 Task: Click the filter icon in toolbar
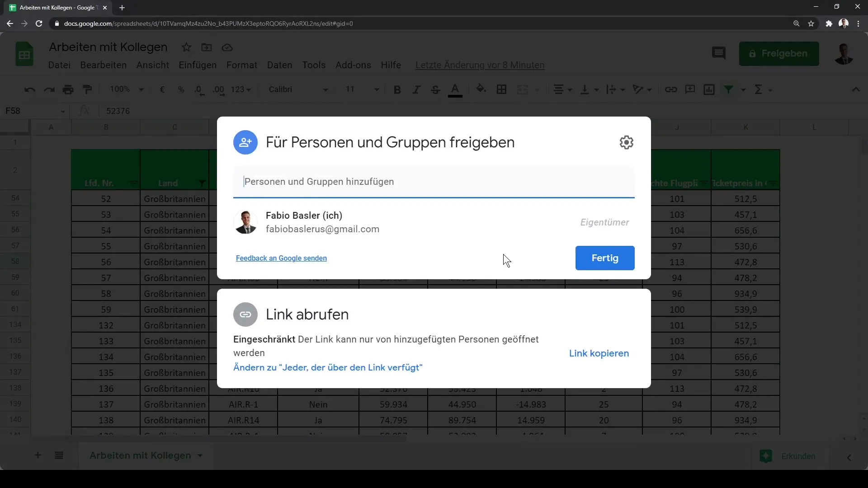tap(727, 89)
